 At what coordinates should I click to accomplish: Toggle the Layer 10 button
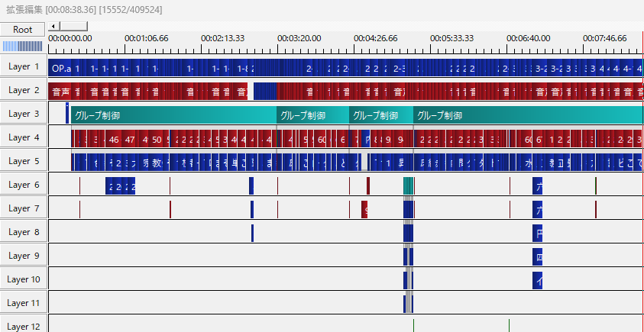click(24, 280)
